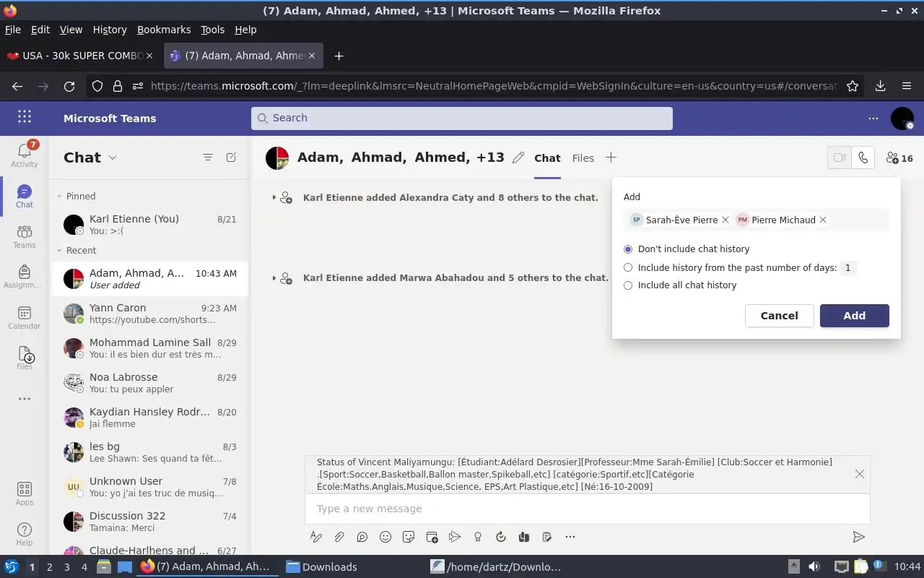The width and height of the screenshot is (924, 578).
Task: Bookmark this page with the star icon
Action: pyautogui.click(x=853, y=86)
